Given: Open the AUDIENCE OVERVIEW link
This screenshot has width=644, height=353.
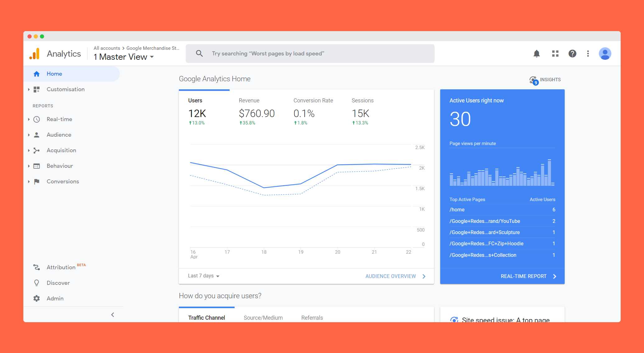Looking at the screenshot, I should (x=390, y=276).
